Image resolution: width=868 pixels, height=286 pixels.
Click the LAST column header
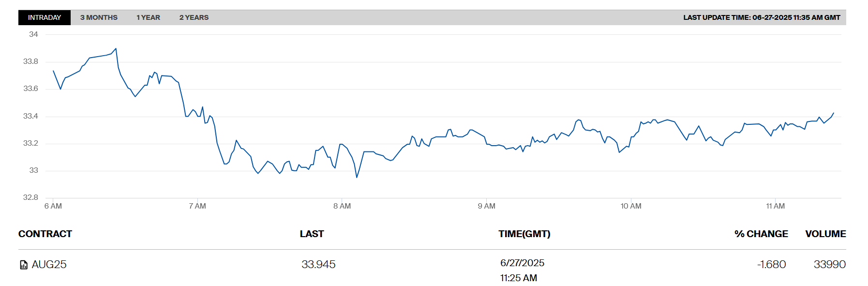coord(312,234)
